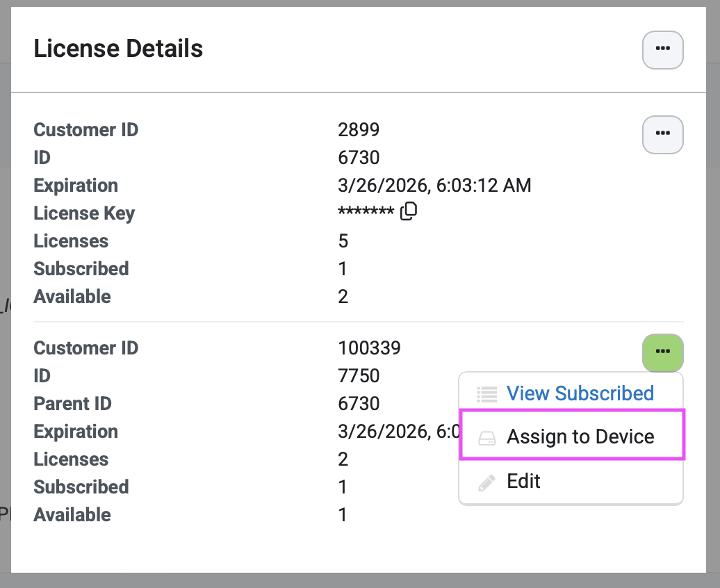The width and height of the screenshot is (720, 588).
Task: Select the customer ID value 2899
Action: pyautogui.click(x=359, y=130)
